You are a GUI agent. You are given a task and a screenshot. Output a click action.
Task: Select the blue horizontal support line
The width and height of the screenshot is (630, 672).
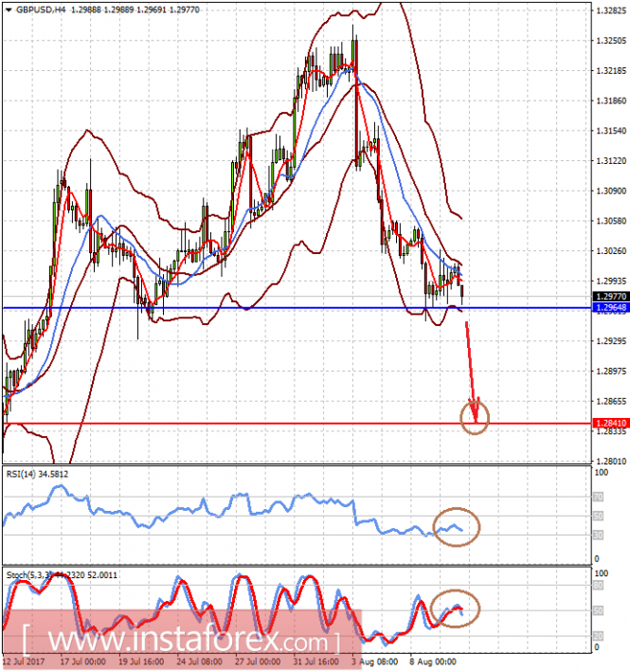(x=284, y=308)
